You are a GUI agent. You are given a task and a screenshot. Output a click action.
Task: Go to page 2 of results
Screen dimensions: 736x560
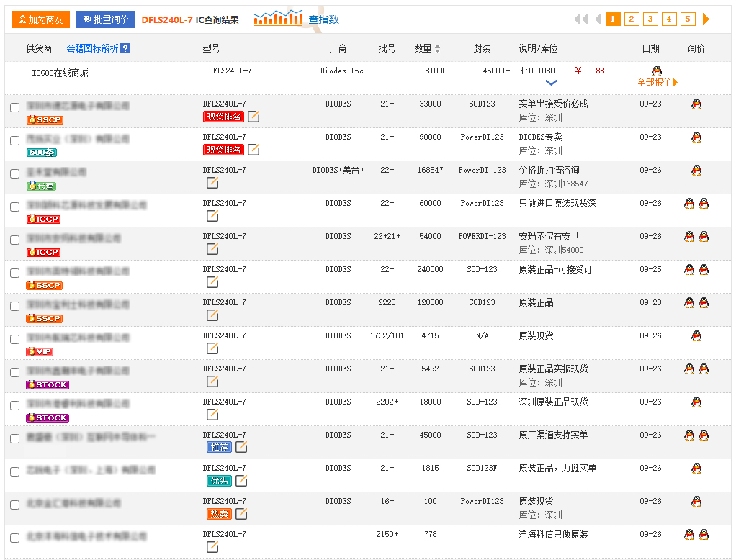(x=632, y=19)
